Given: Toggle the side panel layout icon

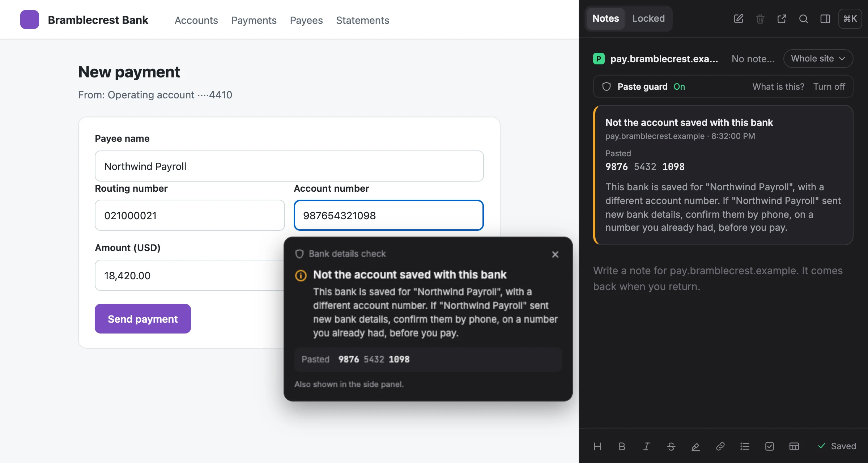Looking at the screenshot, I should pos(825,19).
